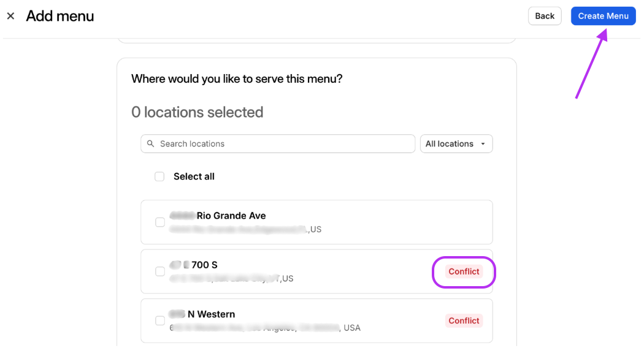Click the 700 S location name
The image size is (644, 348).
(x=204, y=265)
